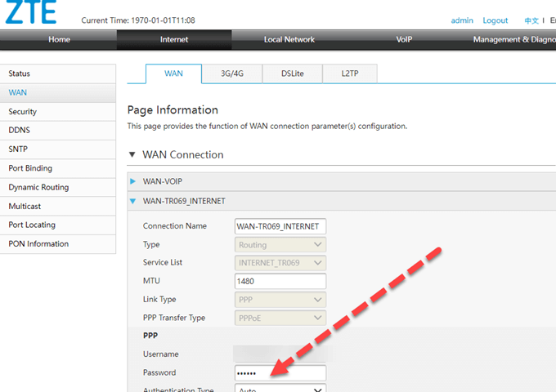Image resolution: width=556 pixels, height=392 pixels.
Task: Open the PPP Transfer Type dropdown
Action: [280, 318]
